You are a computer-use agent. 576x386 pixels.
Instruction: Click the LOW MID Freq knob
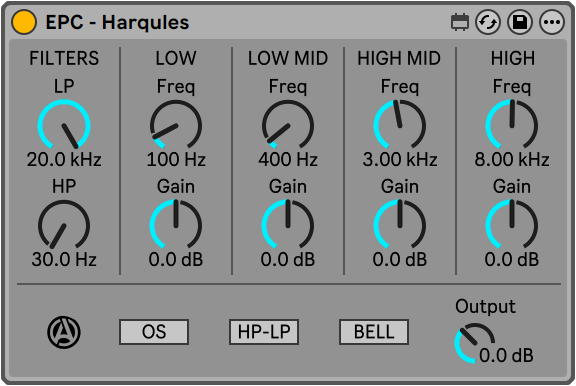click(x=288, y=126)
